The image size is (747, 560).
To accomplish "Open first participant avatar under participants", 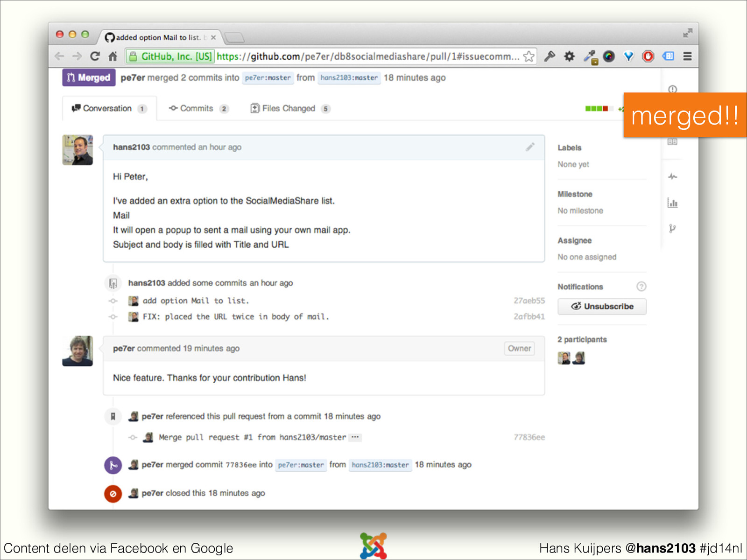I will point(564,358).
